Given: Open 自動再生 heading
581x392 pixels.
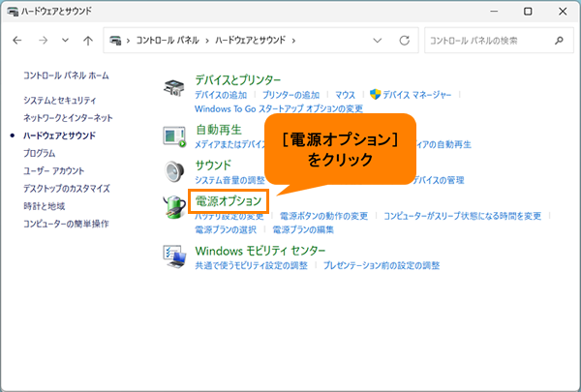Looking at the screenshot, I should pyautogui.click(x=219, y=130).
